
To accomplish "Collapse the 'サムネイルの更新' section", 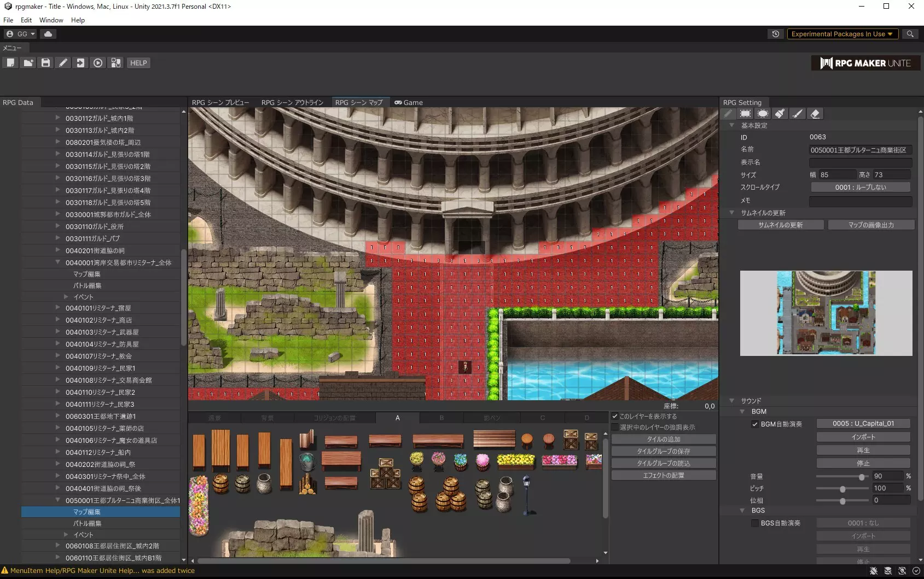I will [x=732, y=213].
